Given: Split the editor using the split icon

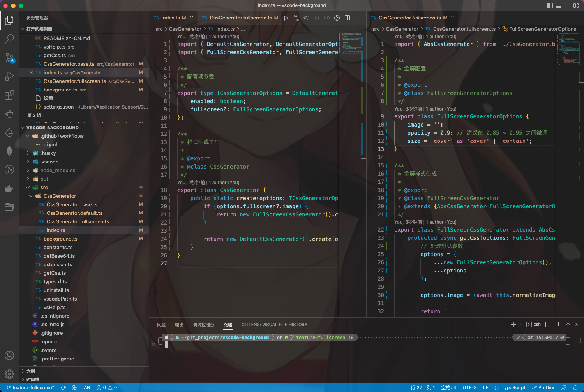Looking at the screenshot, I should (x=347, y=18).
